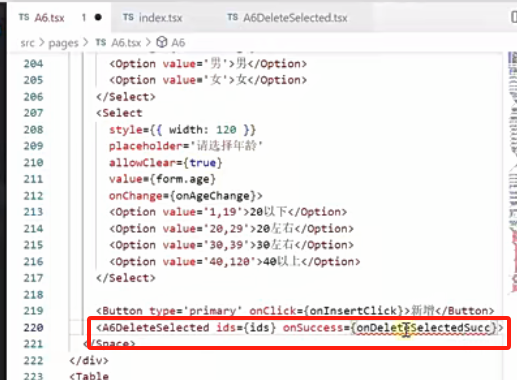Click the closing </Select> on line 206
Screen dimensions: 517x380
126,97
